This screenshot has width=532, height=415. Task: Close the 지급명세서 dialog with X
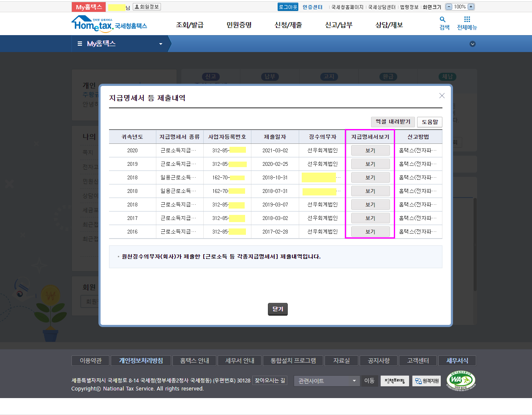click(442, 96)
